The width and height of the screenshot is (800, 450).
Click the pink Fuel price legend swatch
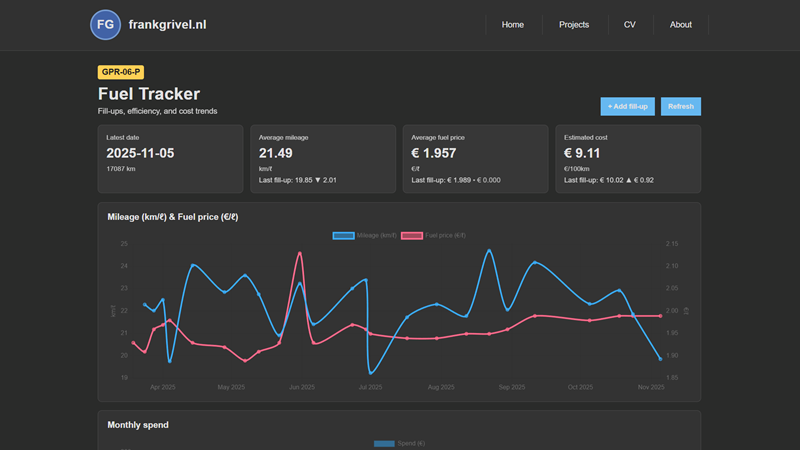tap(412, 235)
